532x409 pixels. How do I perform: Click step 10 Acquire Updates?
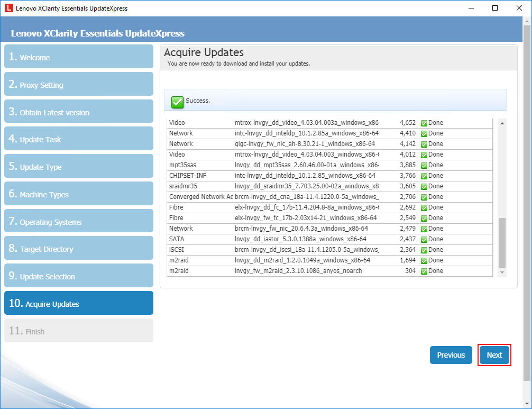pos(79,303)
